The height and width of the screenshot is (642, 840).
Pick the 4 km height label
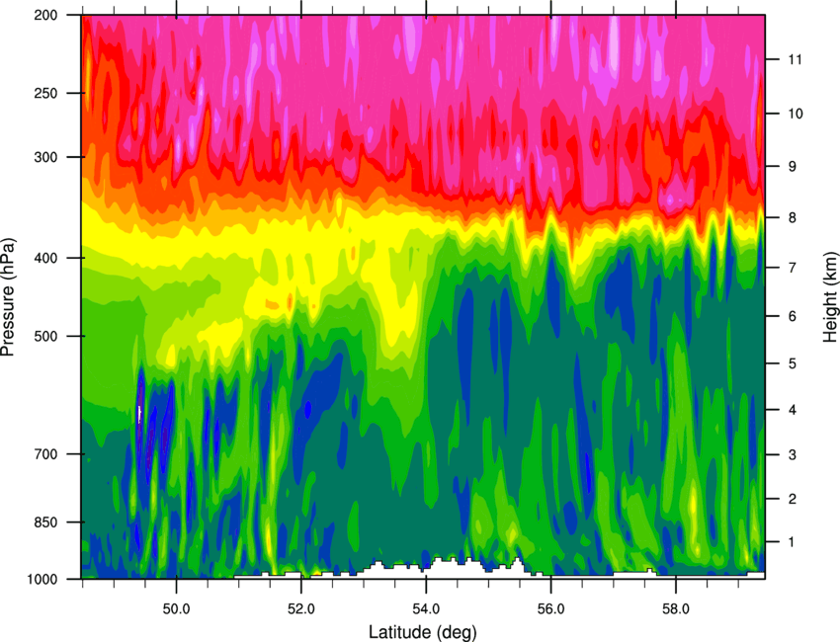(793, 410)
